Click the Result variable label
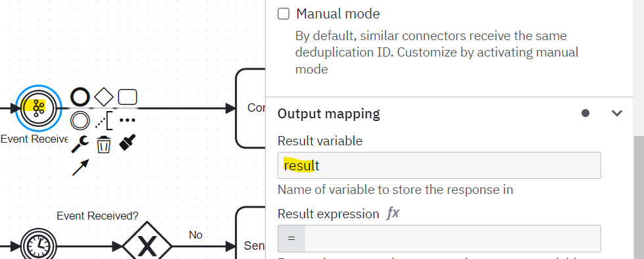The image size is (644, 259). click(x=320, y=141)
